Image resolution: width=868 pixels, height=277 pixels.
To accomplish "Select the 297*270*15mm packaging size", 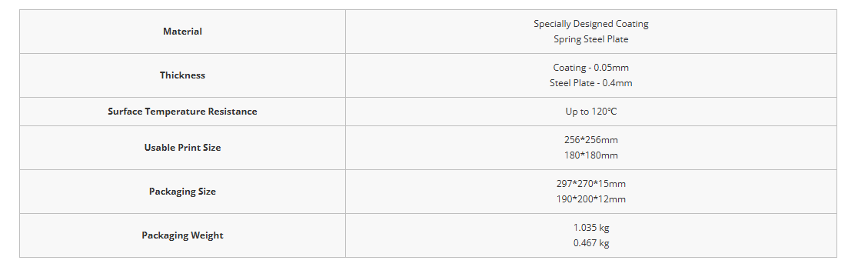I will click(x=590, y=183).
